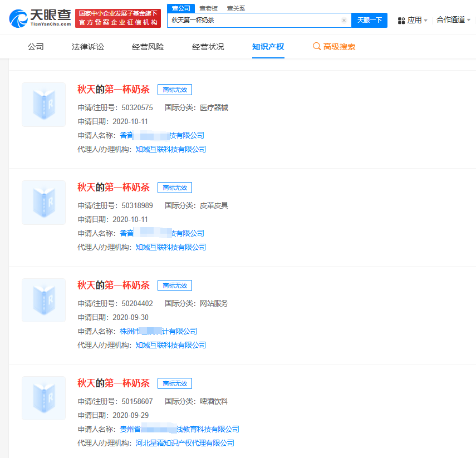Open the agency link 知域互联科技有限公司

(x=171, y=149)
